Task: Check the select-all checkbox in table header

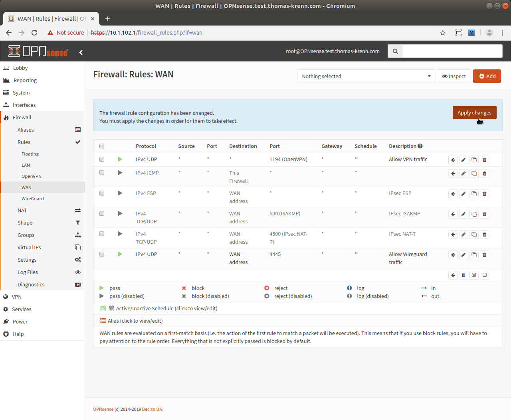Action: click(x=102, y=146)
